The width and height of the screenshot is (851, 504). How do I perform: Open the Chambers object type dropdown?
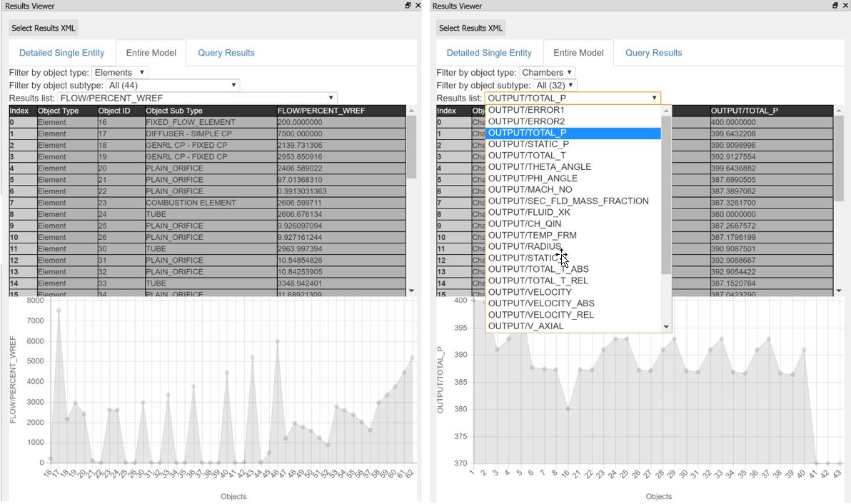tap(547, 72)
